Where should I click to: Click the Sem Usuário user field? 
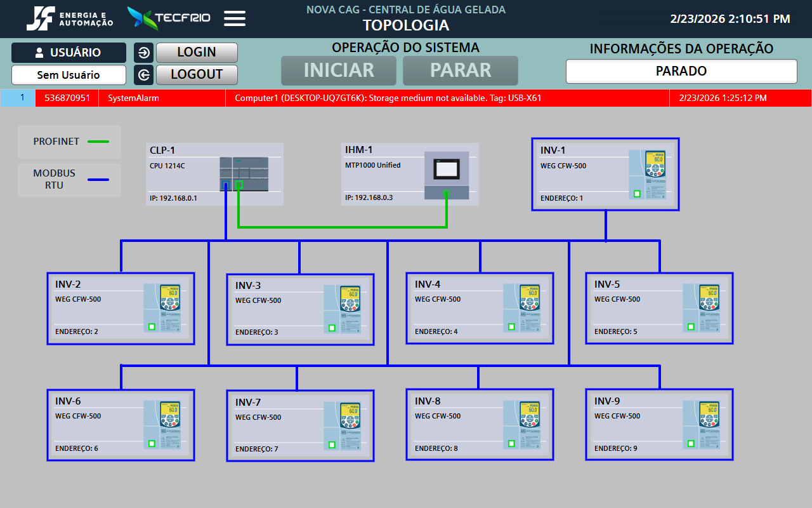point(69,75)
